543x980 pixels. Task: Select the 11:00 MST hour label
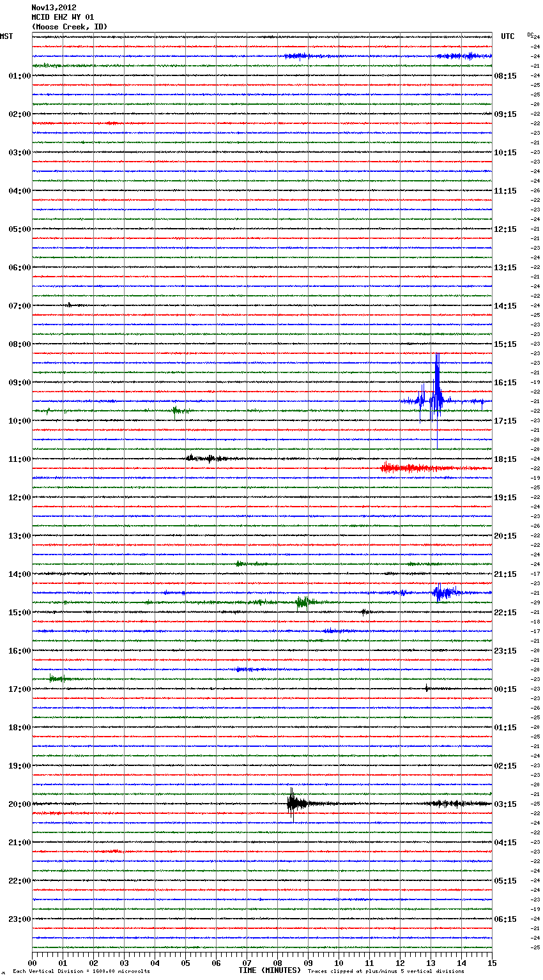(x=19, y=459)
